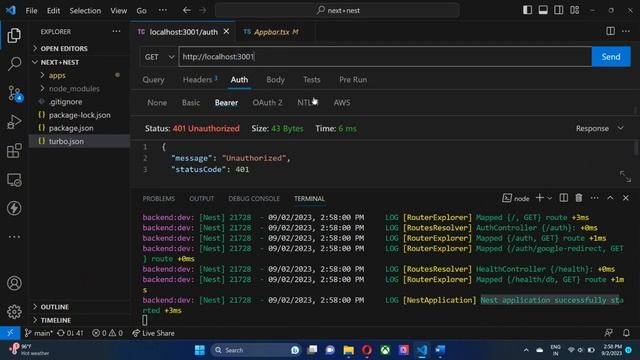Expand the TIMELINE section
Image resolution: width=640 pixels, height=360 pixels.
[x=80, y=320]
